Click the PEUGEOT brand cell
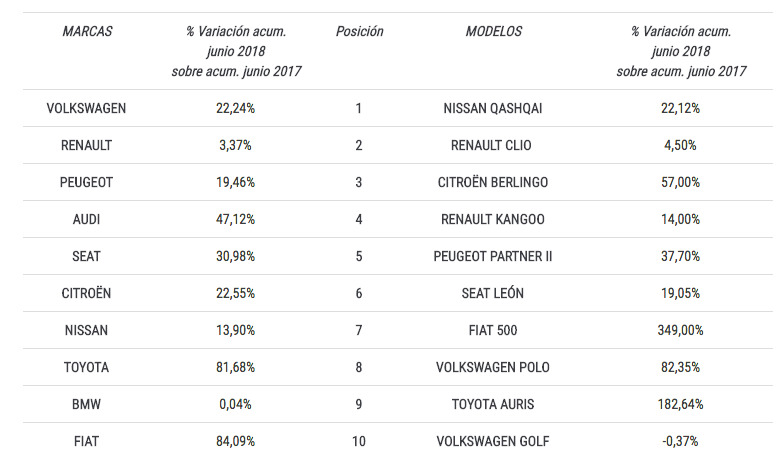 tap(87, 182)
